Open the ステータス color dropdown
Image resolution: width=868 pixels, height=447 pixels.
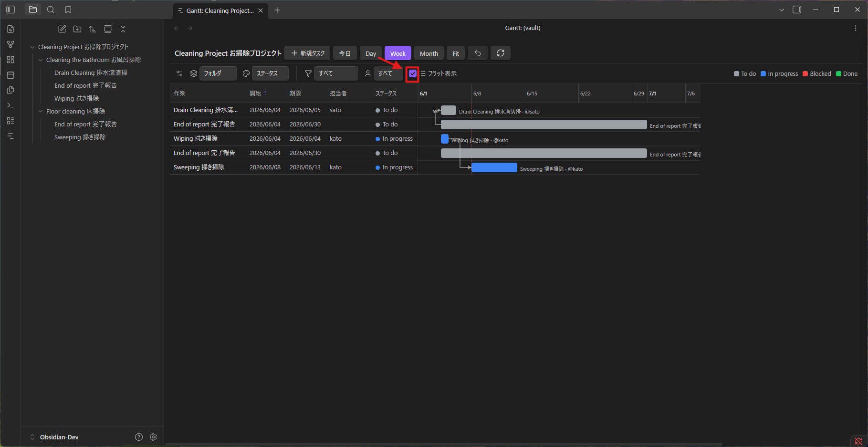pos(270,73)
